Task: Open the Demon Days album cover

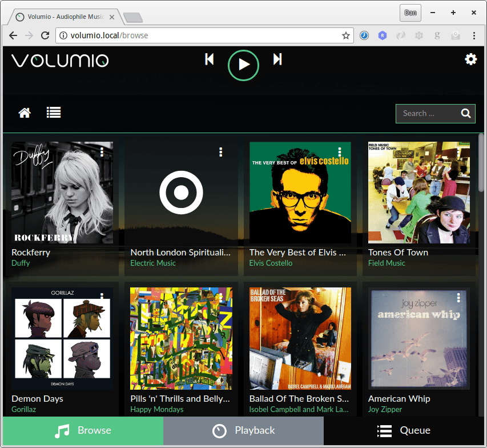Action: [62, 338]
